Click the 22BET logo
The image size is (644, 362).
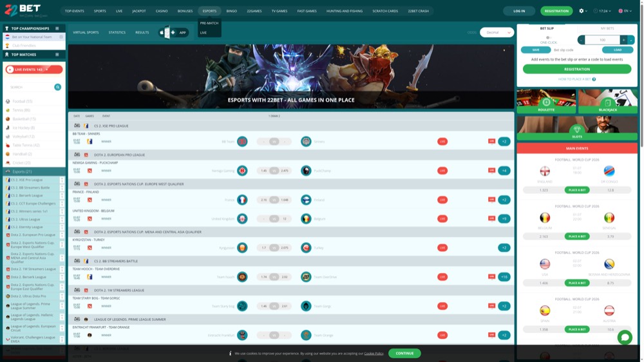23,10
